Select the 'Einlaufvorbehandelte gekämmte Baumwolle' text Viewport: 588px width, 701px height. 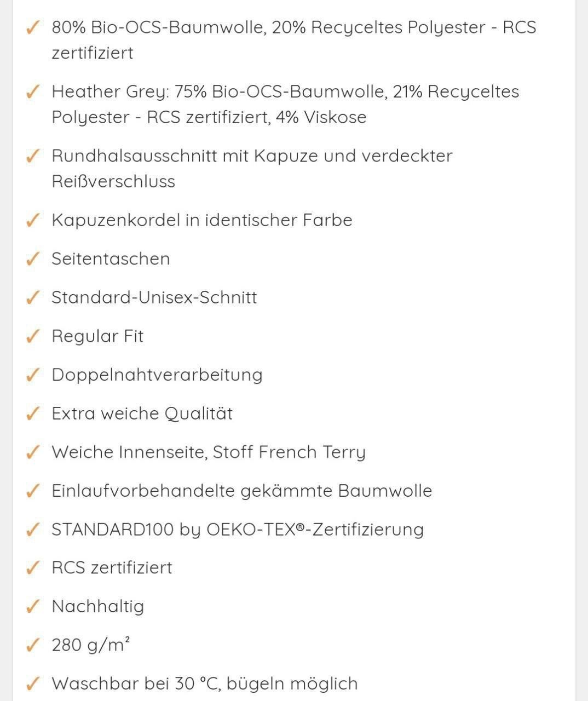241,491
